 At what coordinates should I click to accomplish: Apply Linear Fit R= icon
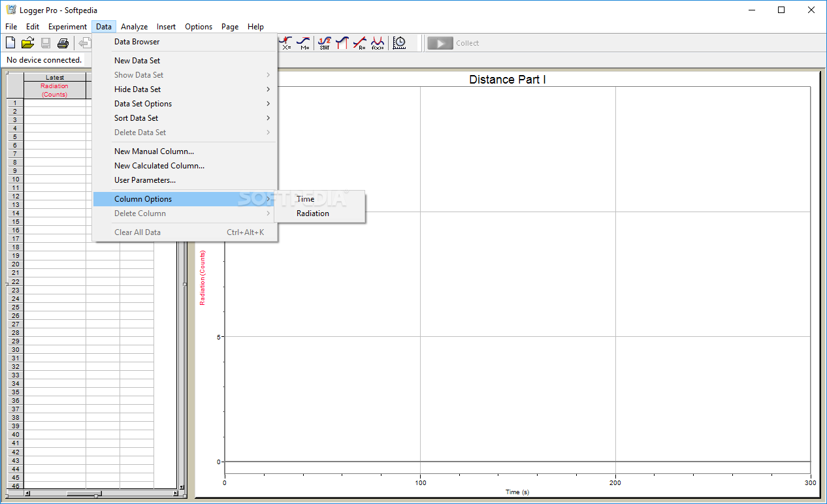pos(359,43)
